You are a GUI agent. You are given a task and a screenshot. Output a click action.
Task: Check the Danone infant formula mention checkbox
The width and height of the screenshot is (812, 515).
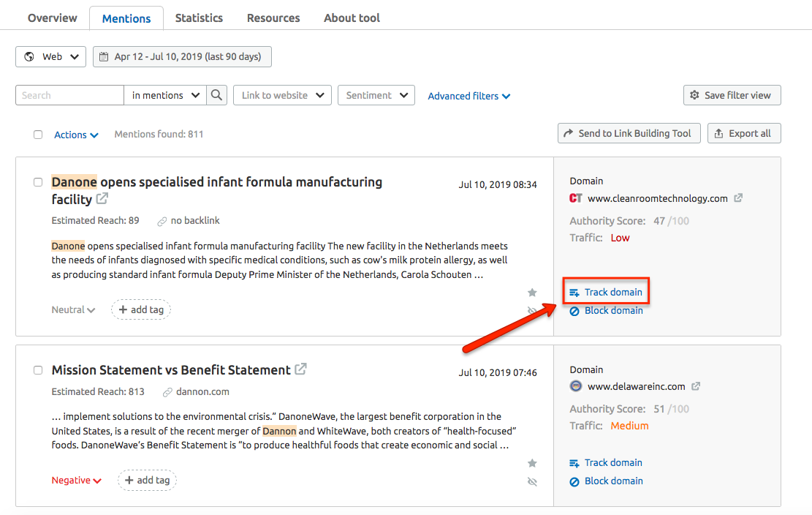(x=38, y=182)
